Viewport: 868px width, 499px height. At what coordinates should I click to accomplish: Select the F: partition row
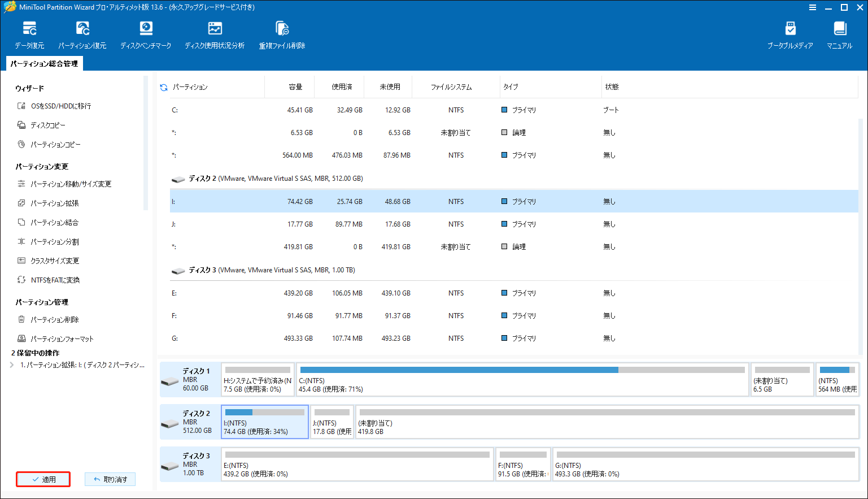click(x=514, y=316)
